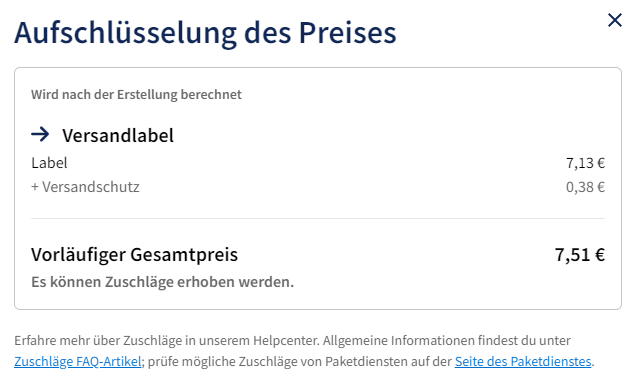Viewport: 637px width, 387px height.
Task: Click Wird nach der Erstellung berechnet caption
Action: coord(136,94)
